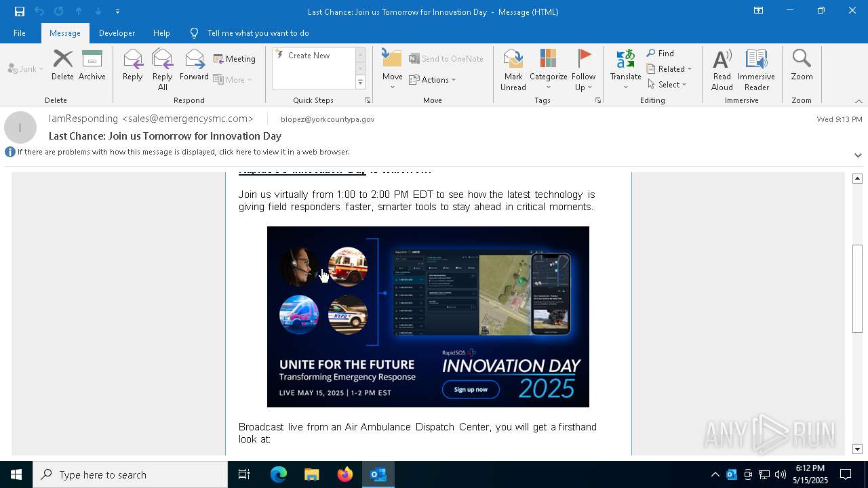Go to the next item with the down arrow
The width and height of the screenshot is (868, 488).
click(98, 12)
